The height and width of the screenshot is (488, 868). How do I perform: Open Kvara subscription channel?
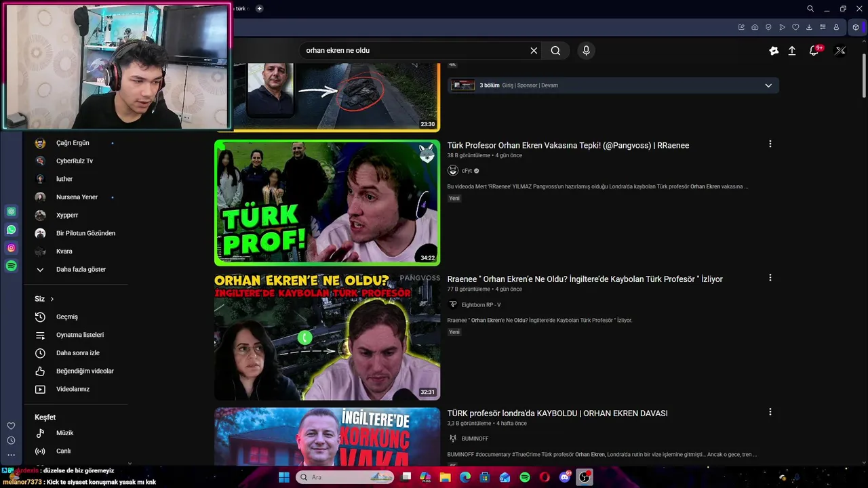[x=64, y=251]
